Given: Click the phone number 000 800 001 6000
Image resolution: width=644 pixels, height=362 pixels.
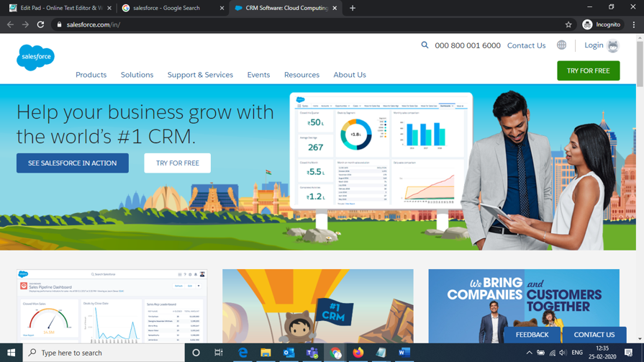Looking at the screenshot, I should click(468, 45).
